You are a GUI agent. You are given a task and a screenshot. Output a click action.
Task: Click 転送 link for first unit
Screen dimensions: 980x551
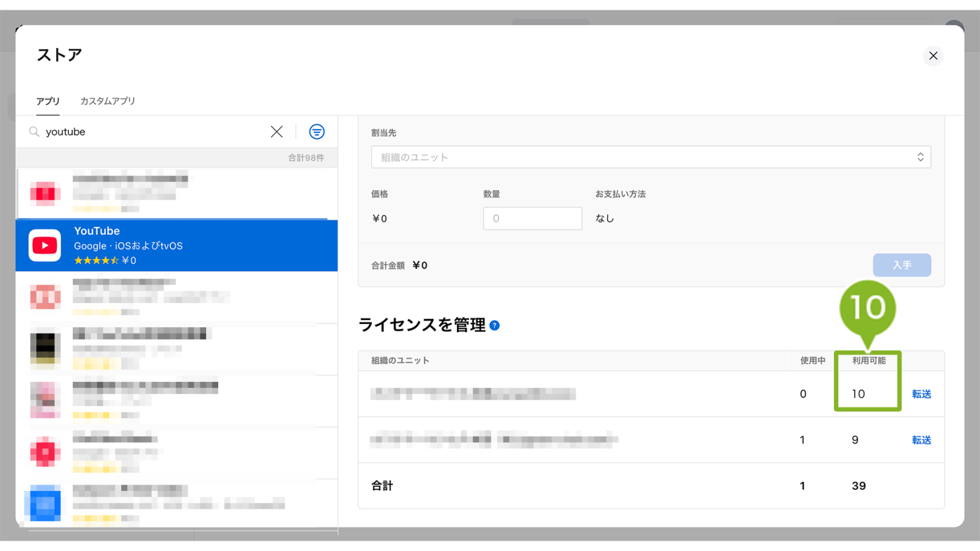pyautogui.click(x=921, y=394)
